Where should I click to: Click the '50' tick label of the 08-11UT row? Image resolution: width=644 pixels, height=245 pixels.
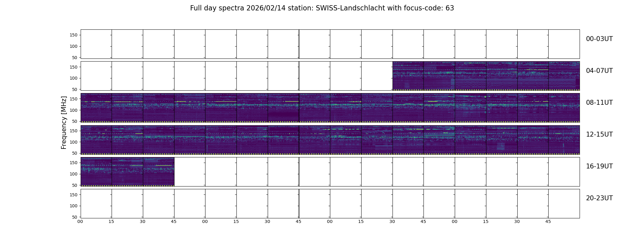(75, 122)
